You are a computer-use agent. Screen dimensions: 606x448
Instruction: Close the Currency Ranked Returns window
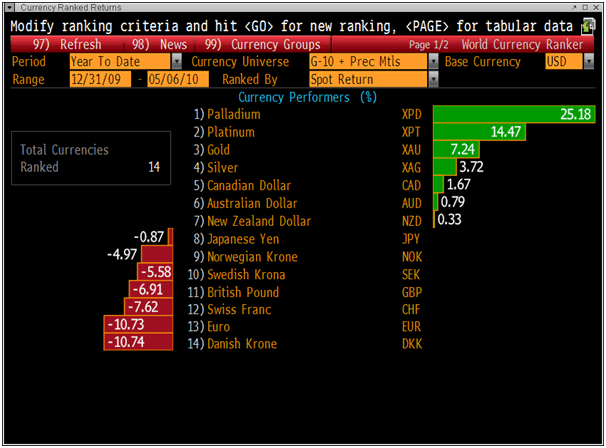pyautogui.click(x=596, y=7)
